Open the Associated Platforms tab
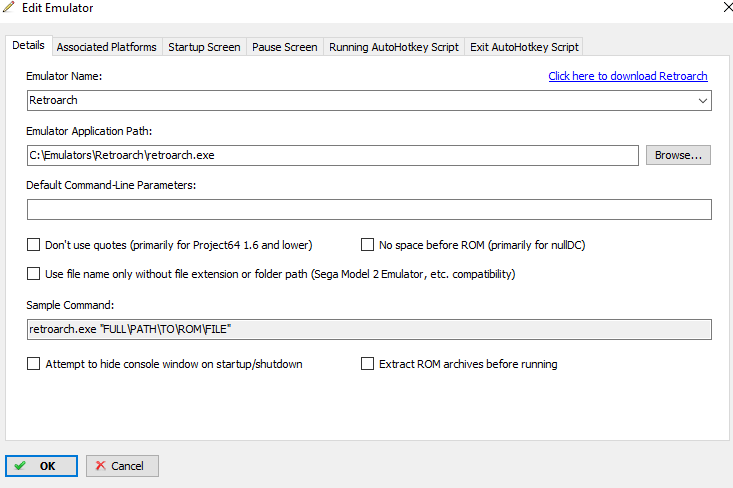The height and width of the screenshot is (488, 733). point(107,47)
